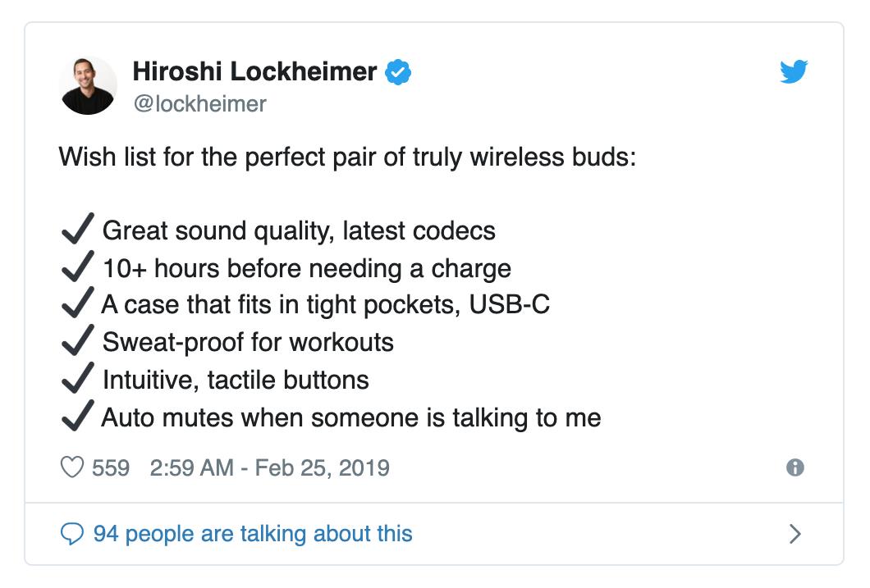This screenshot has height=588, width=870.
Task: Click checkmark beside "10+ hours" line
Action: coord(77,267)
